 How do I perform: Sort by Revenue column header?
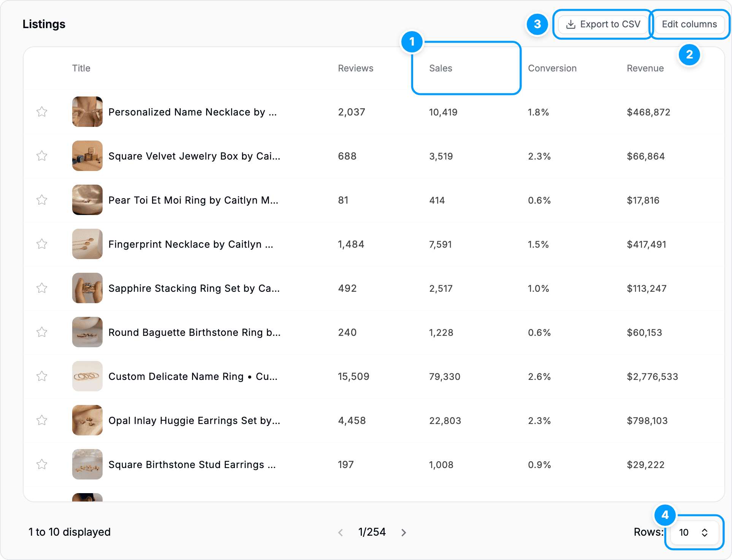[645, 68]
